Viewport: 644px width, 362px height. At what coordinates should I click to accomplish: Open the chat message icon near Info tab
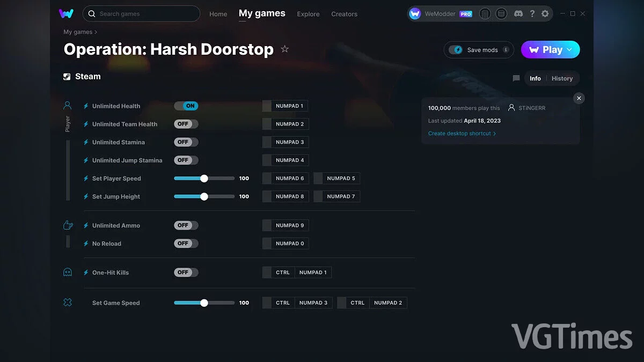[x=516, y=78]
